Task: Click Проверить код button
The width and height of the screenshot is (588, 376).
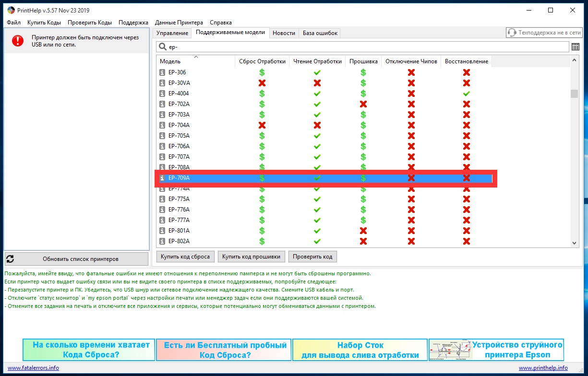Action: point(312,257)
